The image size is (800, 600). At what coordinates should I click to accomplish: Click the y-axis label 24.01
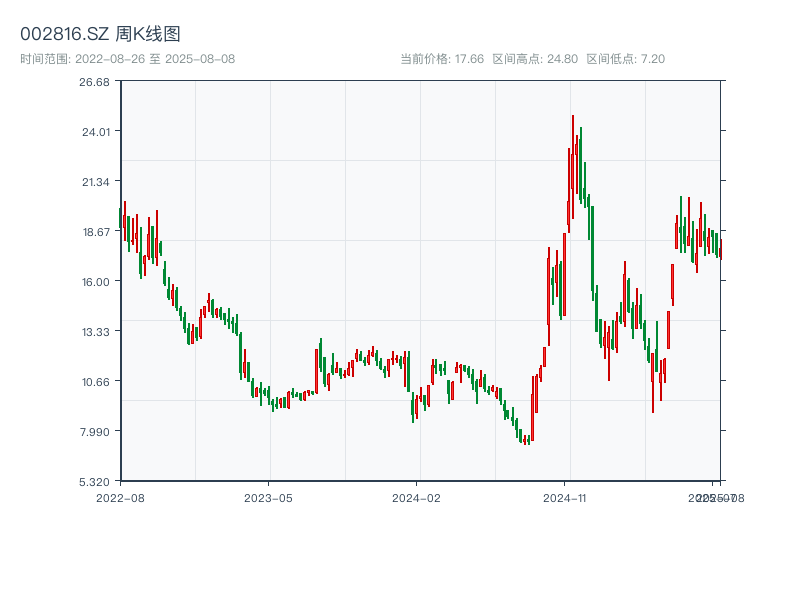pos(96,132)
